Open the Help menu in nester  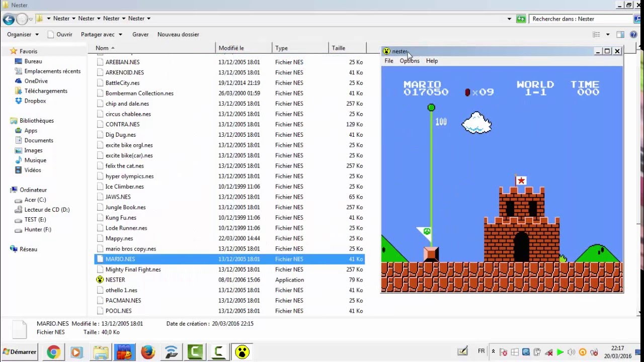[x=432, y=61]
